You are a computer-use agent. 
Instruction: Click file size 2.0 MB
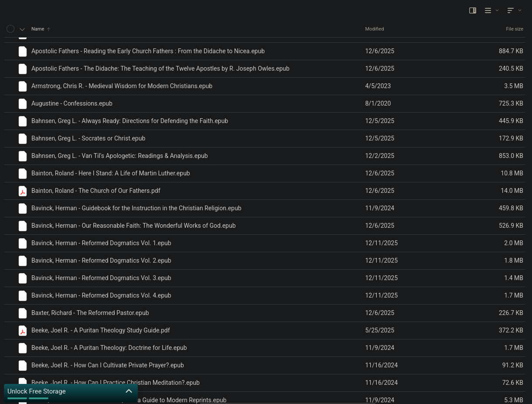[514, 243]
